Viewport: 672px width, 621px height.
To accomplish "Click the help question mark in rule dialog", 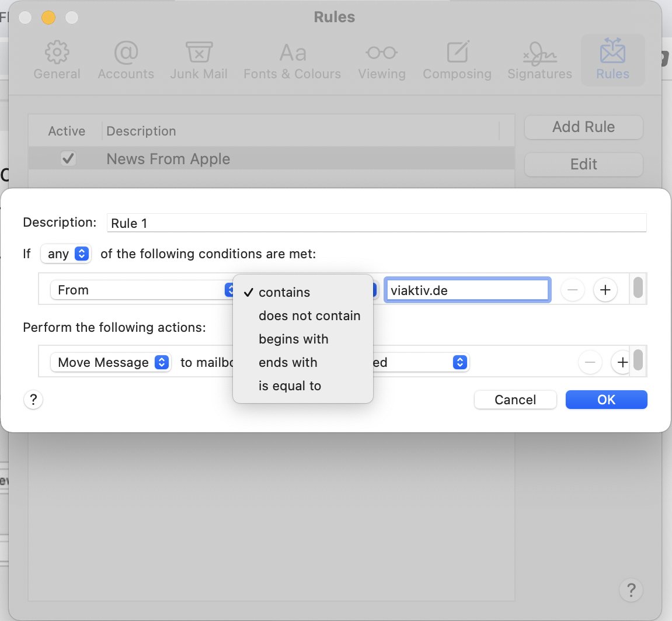I will coord(33,400).
